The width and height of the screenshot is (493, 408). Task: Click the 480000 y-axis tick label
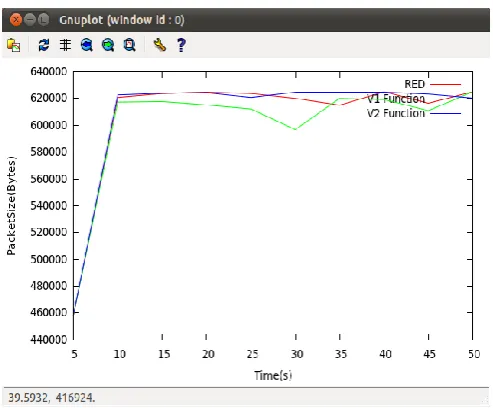pyautogui.click(x=49, y=286)
